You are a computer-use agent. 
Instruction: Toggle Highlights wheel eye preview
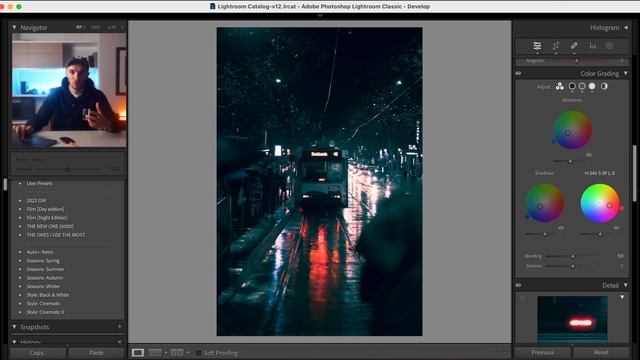616,228
